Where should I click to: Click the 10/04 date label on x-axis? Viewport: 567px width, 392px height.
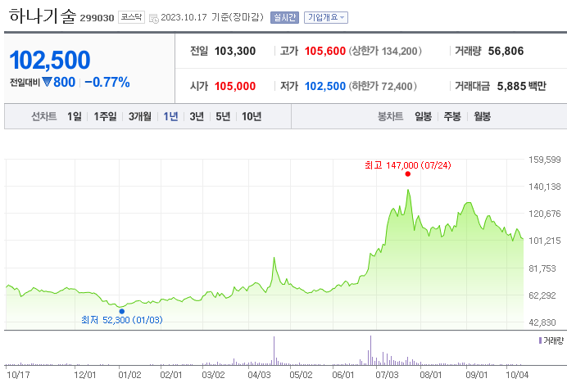[x=517, y=375]
